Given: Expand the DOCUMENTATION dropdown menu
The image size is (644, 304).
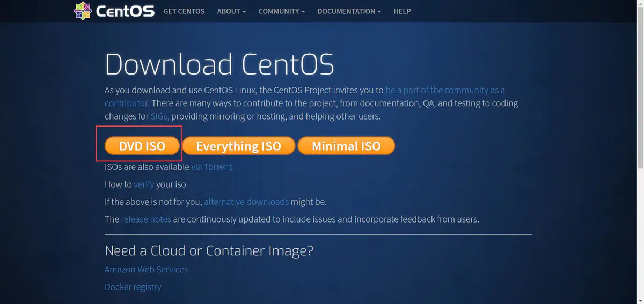Looking at the screenshot, I should pyautogui.click(x=349, y=11).
